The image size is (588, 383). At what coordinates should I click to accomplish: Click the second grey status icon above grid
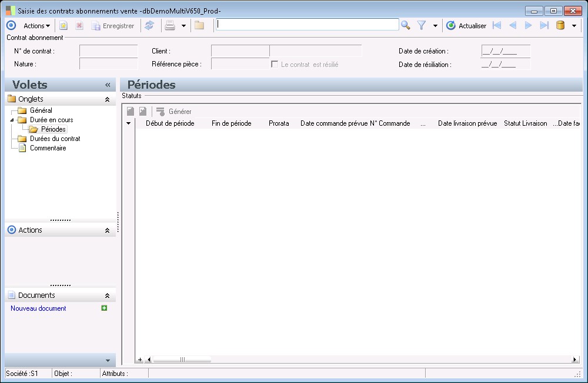(x=143, y=111)
